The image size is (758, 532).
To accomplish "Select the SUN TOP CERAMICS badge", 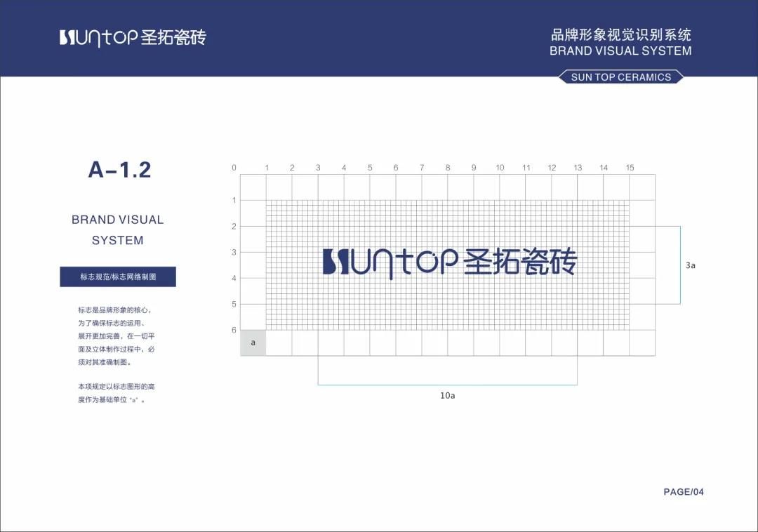I will click(620, 77).
